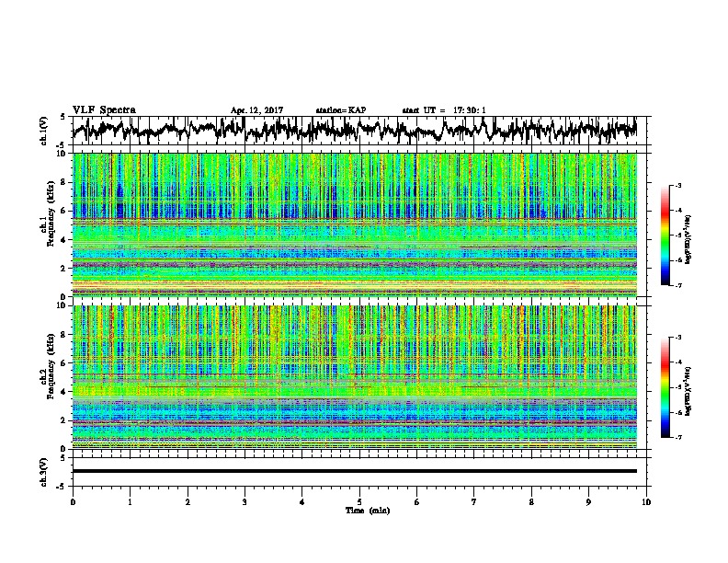Click the ch.2 spectrogram panel
This screenshot has height=563, width=728.
click(354, 377)
